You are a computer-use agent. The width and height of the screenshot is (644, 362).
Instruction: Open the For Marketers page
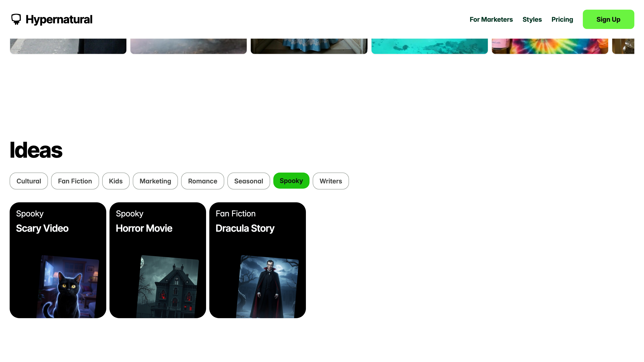491,19
